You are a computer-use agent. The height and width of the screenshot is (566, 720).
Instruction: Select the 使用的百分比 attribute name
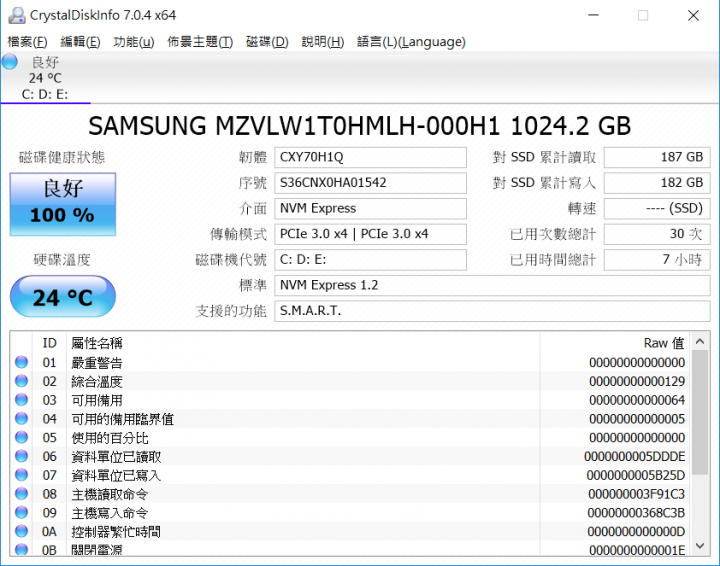point(110,438)
